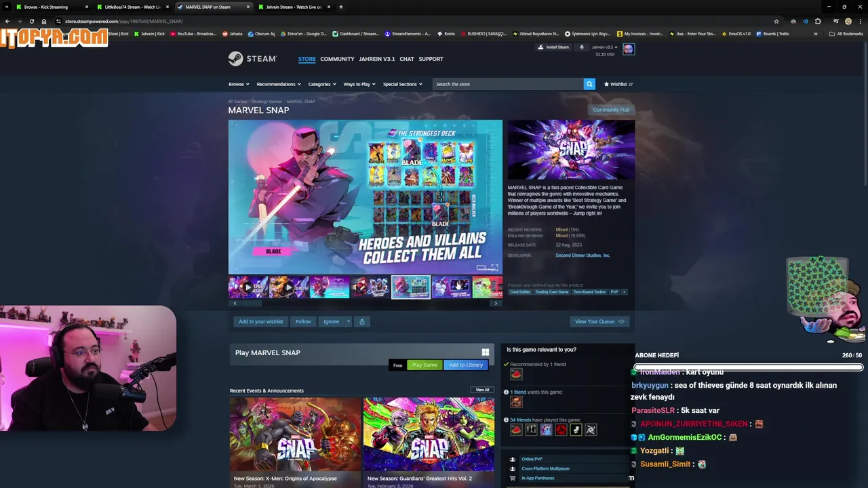Click View Your Queue button
This screenshot has height=488, width=868.
click(599, 321)
